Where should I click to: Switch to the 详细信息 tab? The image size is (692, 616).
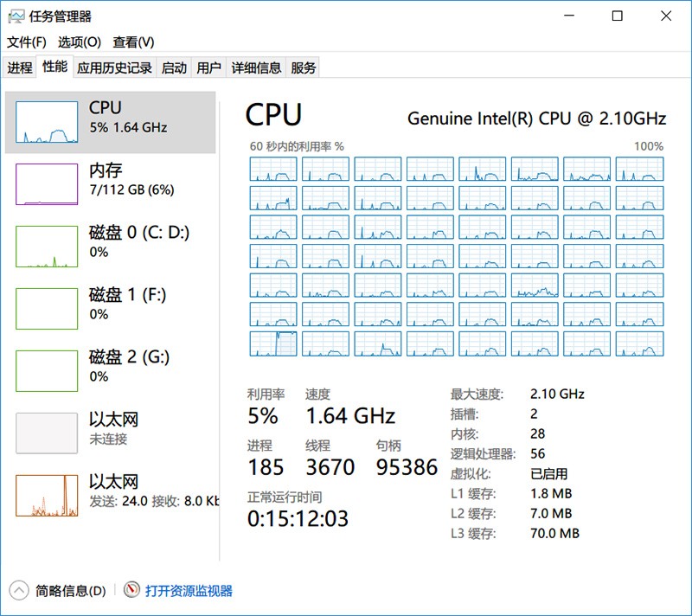256,67
